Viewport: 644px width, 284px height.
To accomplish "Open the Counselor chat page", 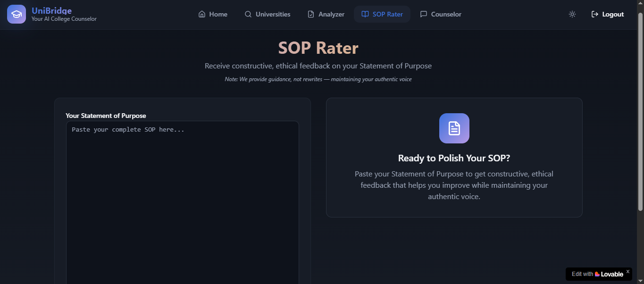I will tap(441, 14).
